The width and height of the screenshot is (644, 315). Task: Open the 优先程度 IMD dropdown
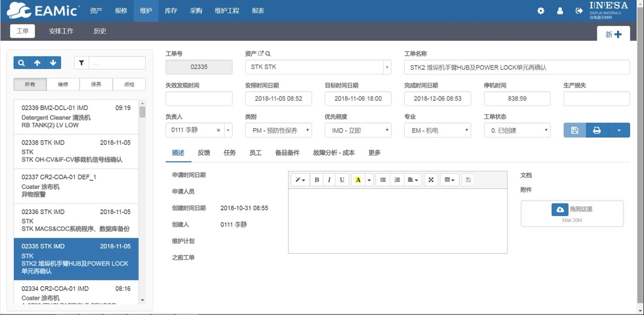(x=358, y=130)
